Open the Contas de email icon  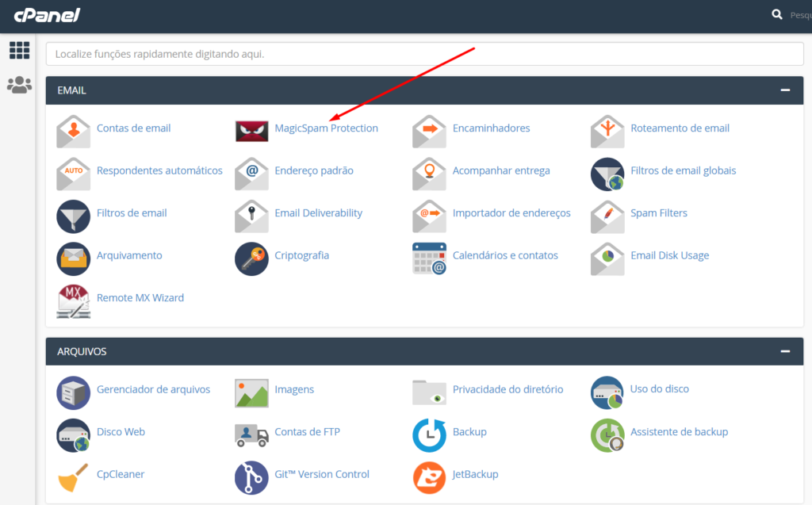coord(73,131)
